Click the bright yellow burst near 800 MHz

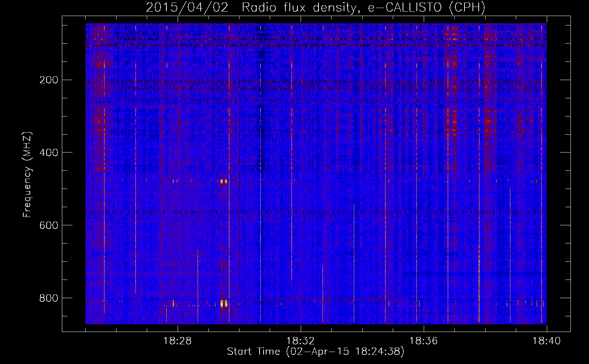(224, 304)
